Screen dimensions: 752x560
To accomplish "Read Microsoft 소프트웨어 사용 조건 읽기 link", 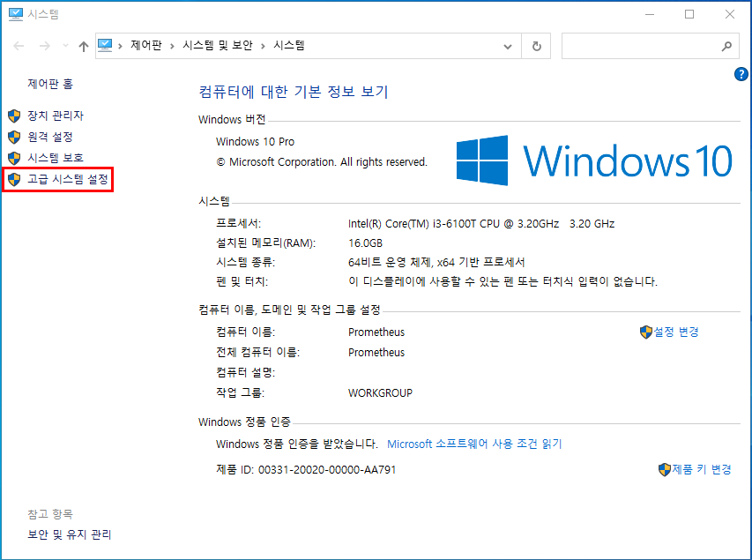I will click(x=474, y=444).
